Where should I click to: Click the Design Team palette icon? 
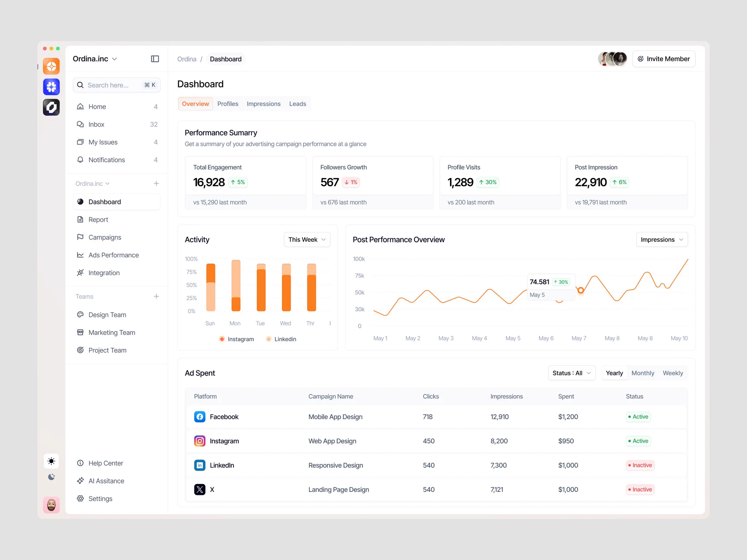80,315
